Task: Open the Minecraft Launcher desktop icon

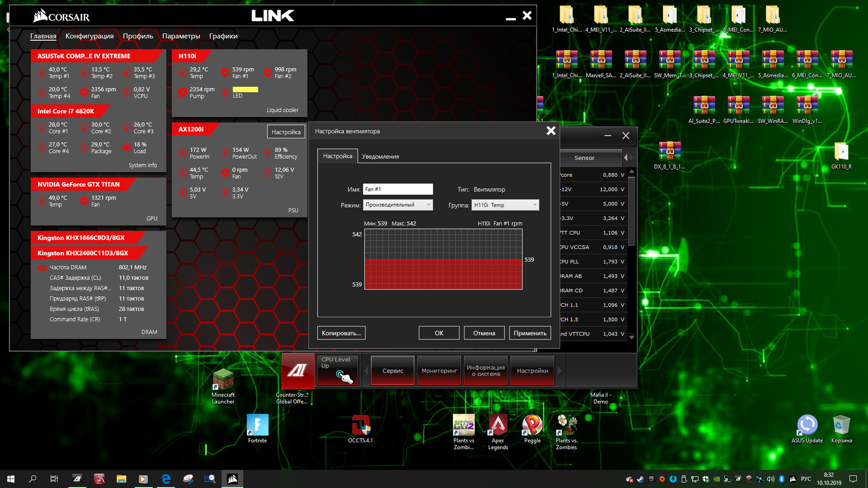Action: click(x=223, y=387)
